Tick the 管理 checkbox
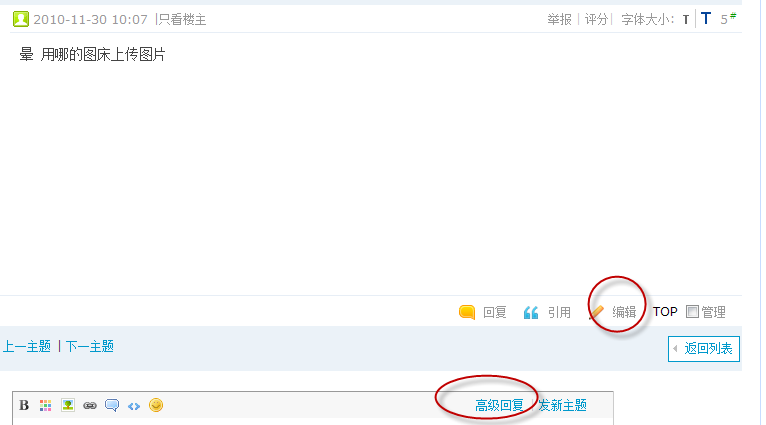 (x=692, y=312)
